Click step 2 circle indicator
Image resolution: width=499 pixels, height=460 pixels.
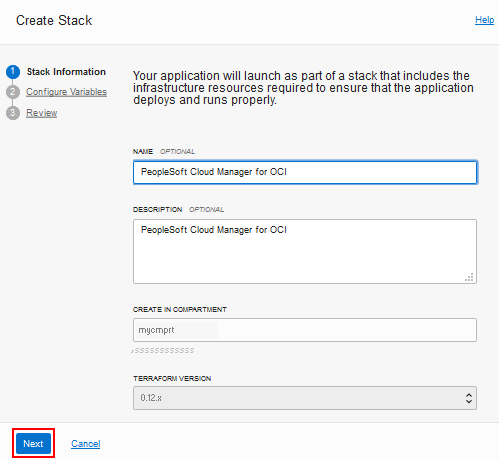13,92
